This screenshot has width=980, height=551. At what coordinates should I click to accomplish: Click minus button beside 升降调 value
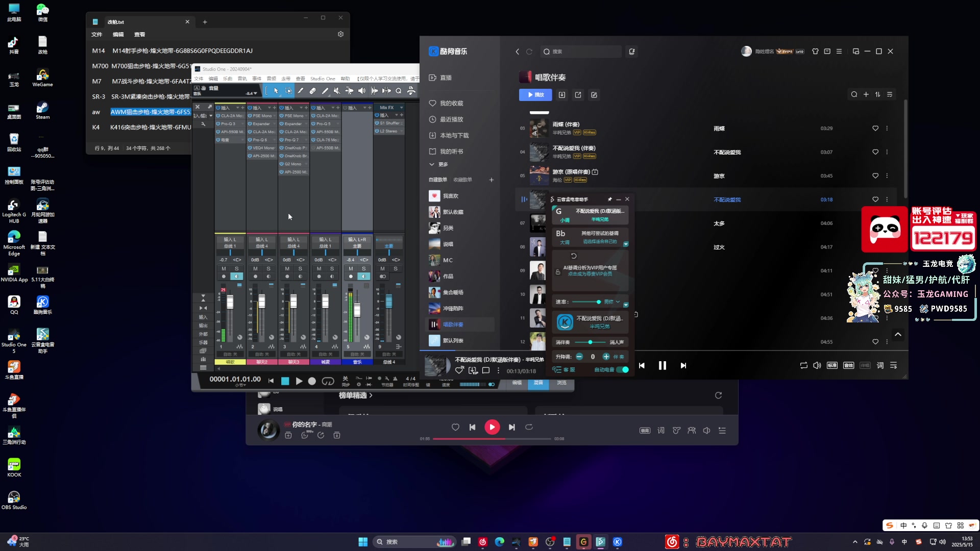tap(579, 357)
